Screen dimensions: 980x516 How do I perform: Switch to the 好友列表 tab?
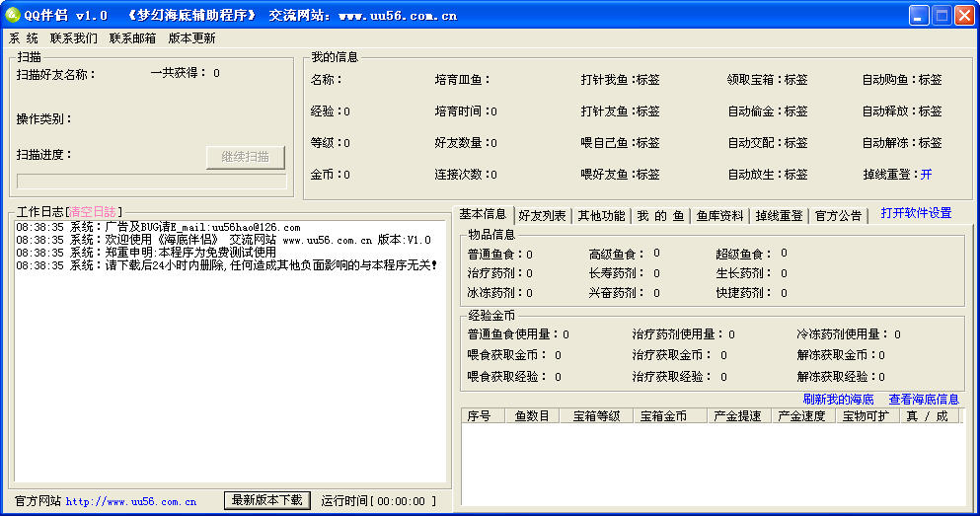[x=542, y=215]
